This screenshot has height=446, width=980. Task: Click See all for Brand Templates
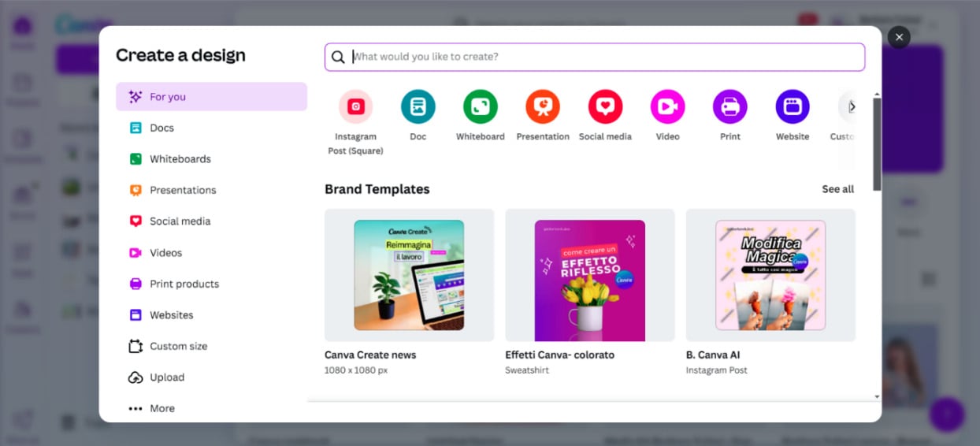pos(837,189)
